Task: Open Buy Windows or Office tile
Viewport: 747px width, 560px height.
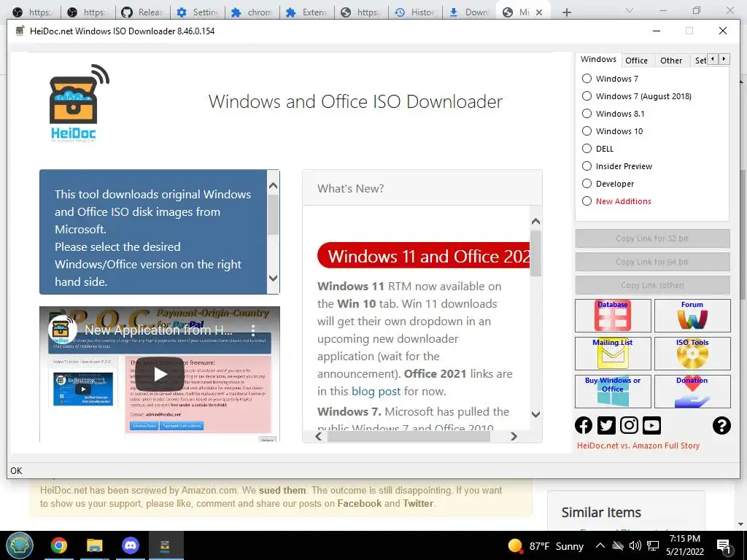Action: click(x=613, y=392)
